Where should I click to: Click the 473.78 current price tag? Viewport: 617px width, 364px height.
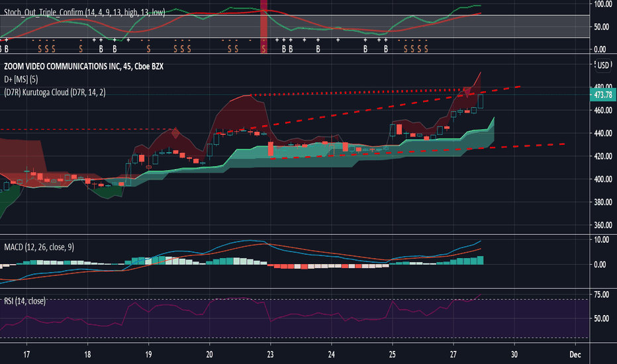pyautogui.click(x=603, y=95)
